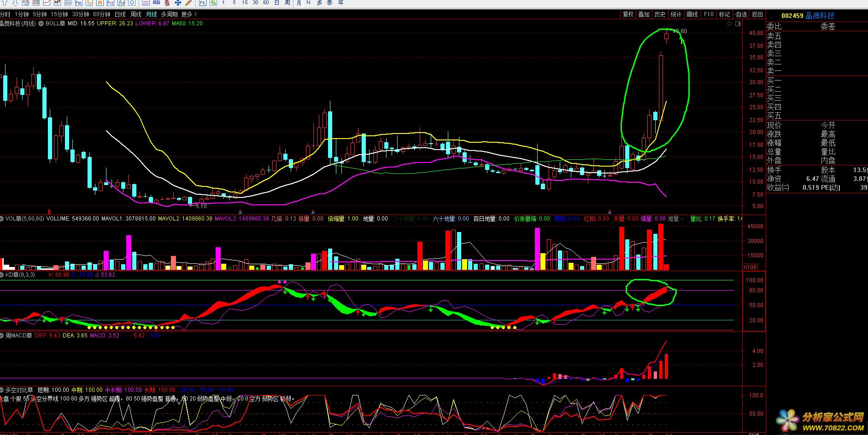Select the blue four-way move arrows icon
868x435 pixels.
178,3
